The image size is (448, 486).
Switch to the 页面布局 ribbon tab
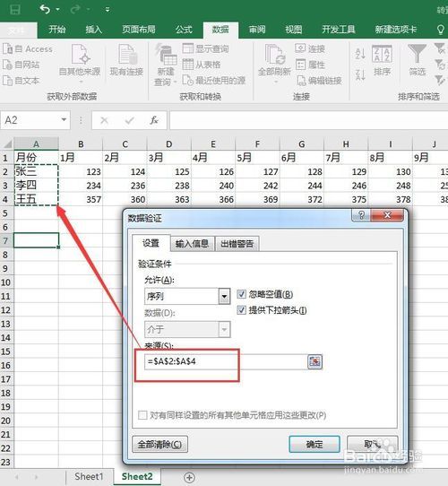tap(139, 30)
